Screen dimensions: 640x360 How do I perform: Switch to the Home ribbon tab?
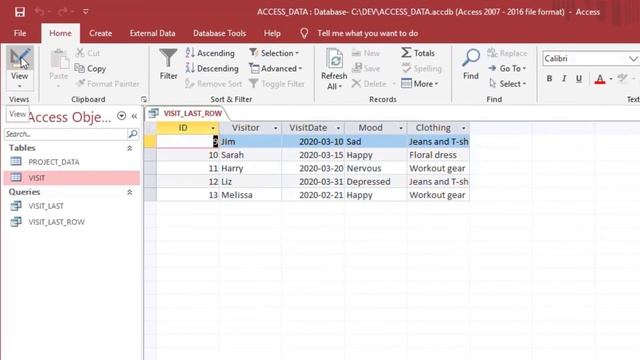pyautogui.click(x=60, y=33)
